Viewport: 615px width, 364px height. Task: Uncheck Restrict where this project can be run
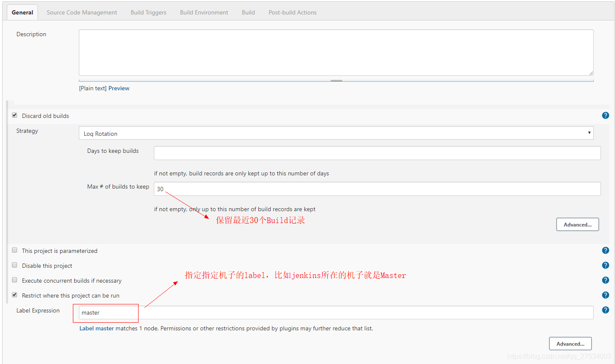[14, 294]
